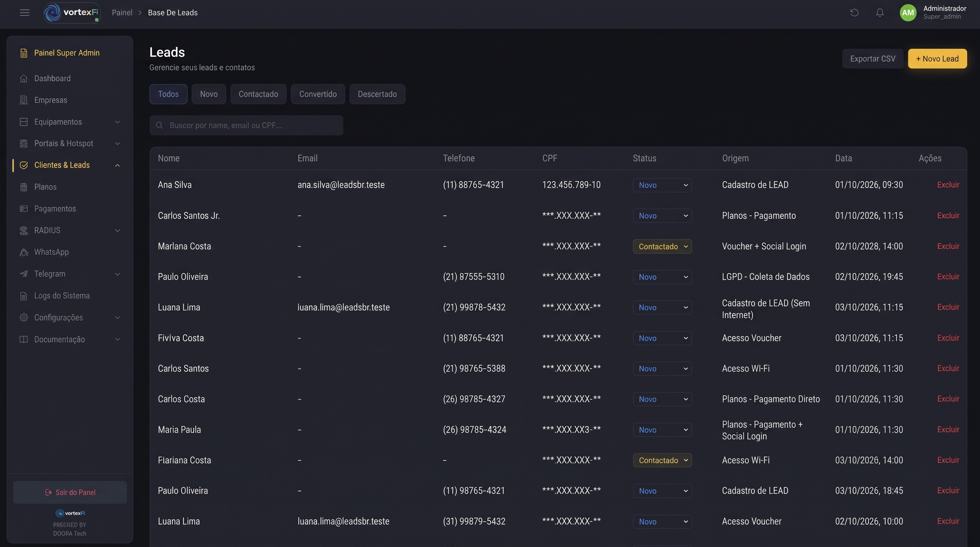Image resolution: width=980 pixels, height=547 pixels.
Task: Click the Configurações gear icon
Action: point(24,317)
